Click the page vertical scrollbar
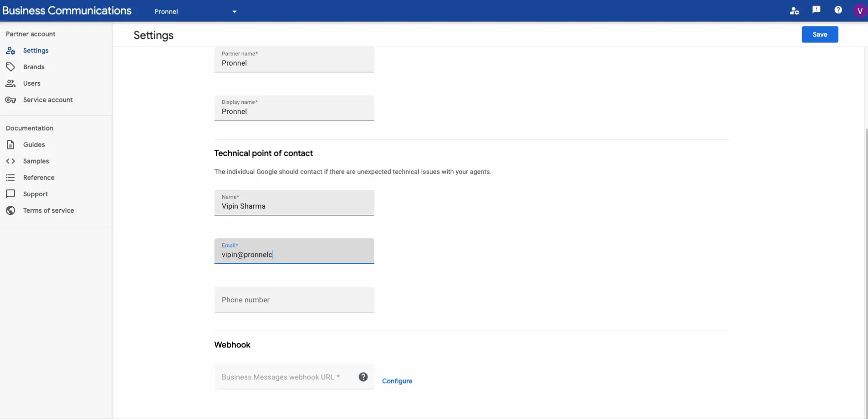Image resolution: width=868 pixels, height=419 pixels. [x=866, y=273]
